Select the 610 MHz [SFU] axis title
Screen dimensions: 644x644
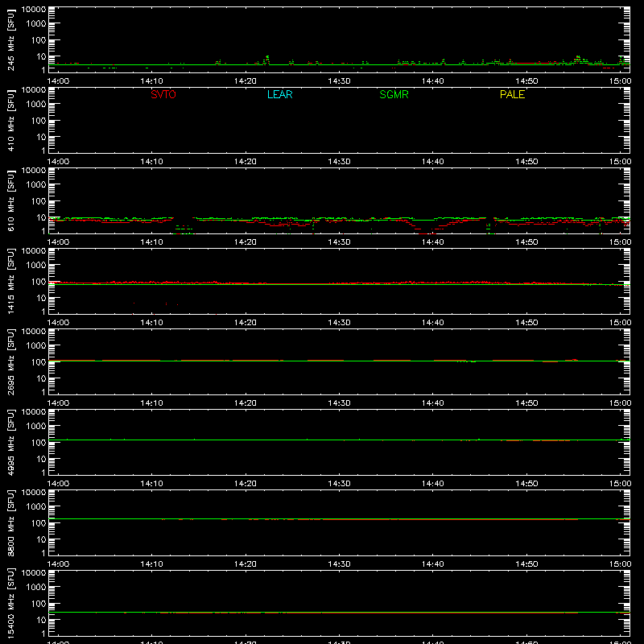(x=11, y=200)
